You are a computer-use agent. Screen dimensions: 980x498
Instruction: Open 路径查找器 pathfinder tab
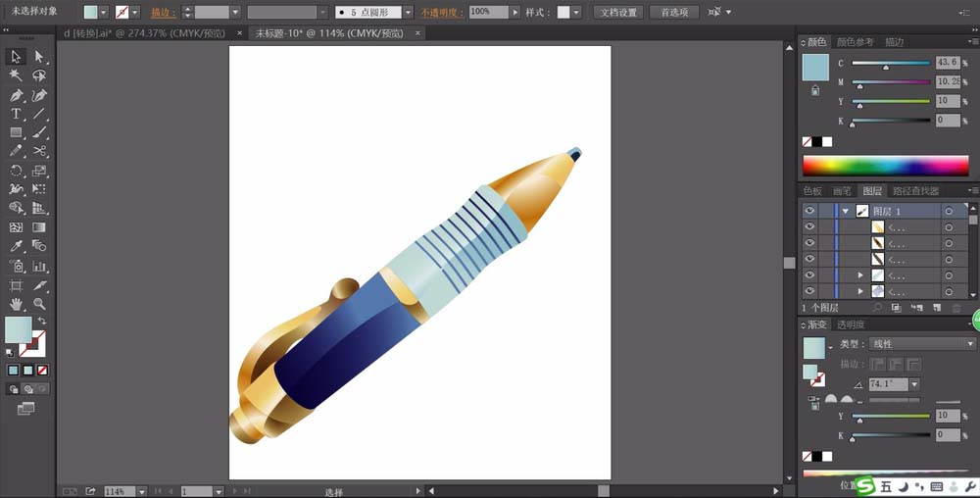pos(915,191)
